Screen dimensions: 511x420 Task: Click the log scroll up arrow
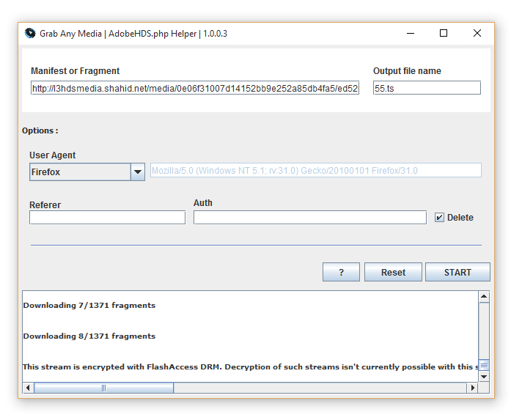484,297
